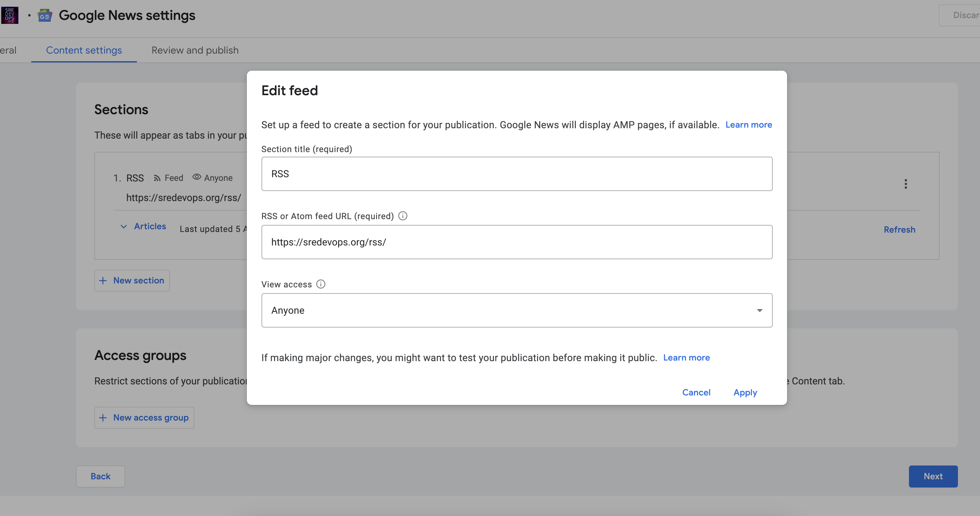Collapse the Articles expander chevron

tap(124, 226)
